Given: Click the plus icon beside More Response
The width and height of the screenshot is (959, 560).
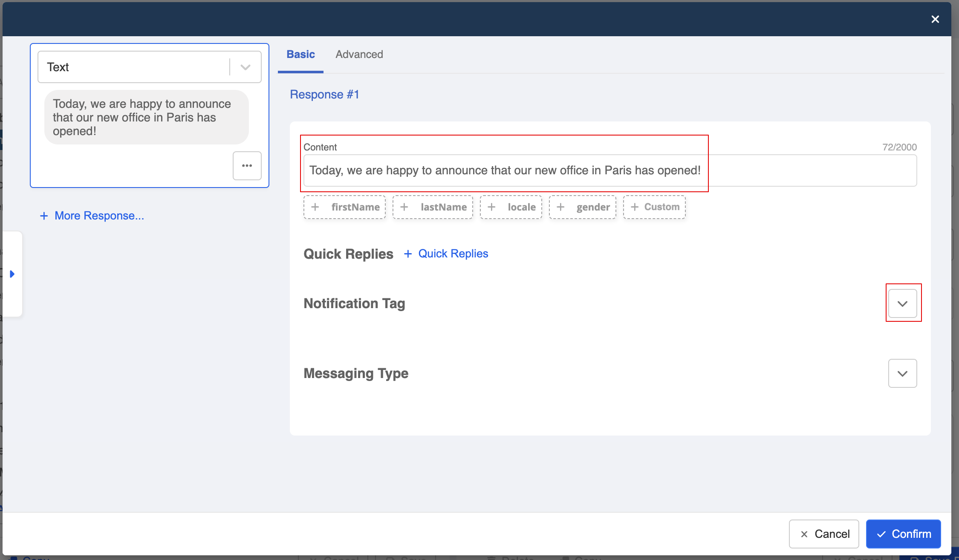Looking at the screenshot, I should [44, 216].
